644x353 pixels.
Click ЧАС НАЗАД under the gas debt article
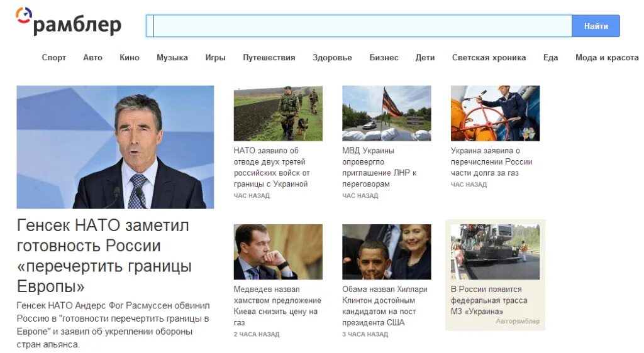(469, 185)
